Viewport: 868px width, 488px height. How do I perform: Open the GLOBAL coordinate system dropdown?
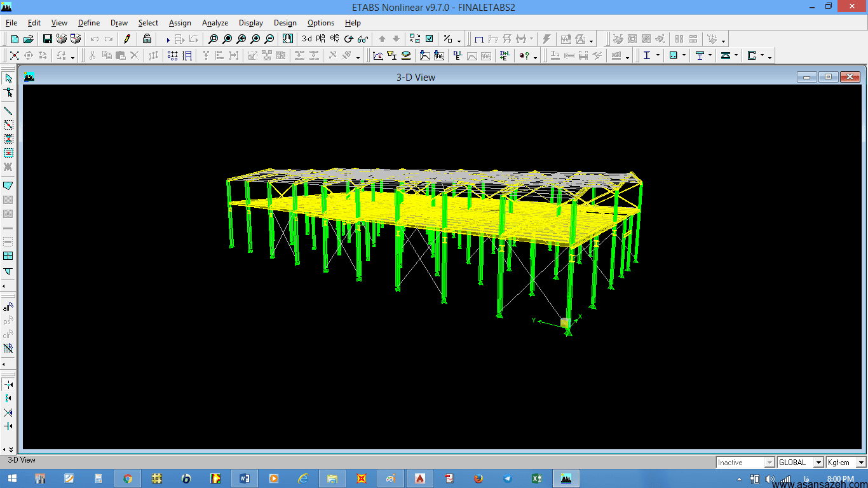[800, 463]
